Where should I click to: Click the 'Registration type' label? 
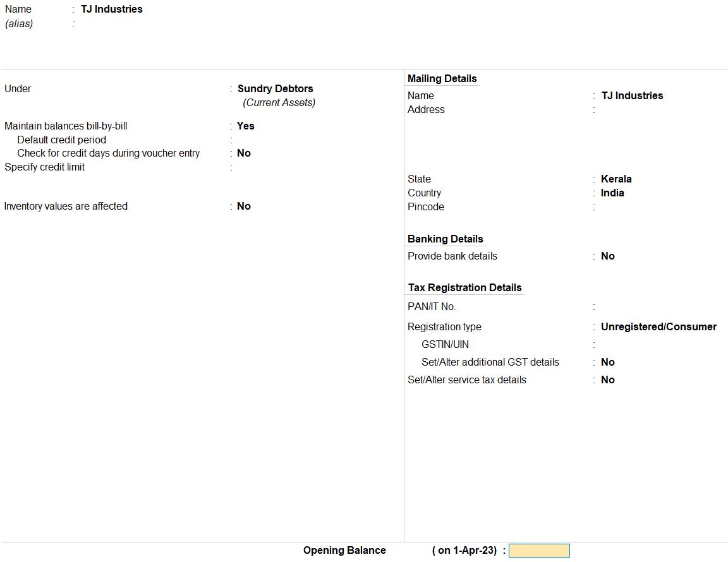coord(444,326)
